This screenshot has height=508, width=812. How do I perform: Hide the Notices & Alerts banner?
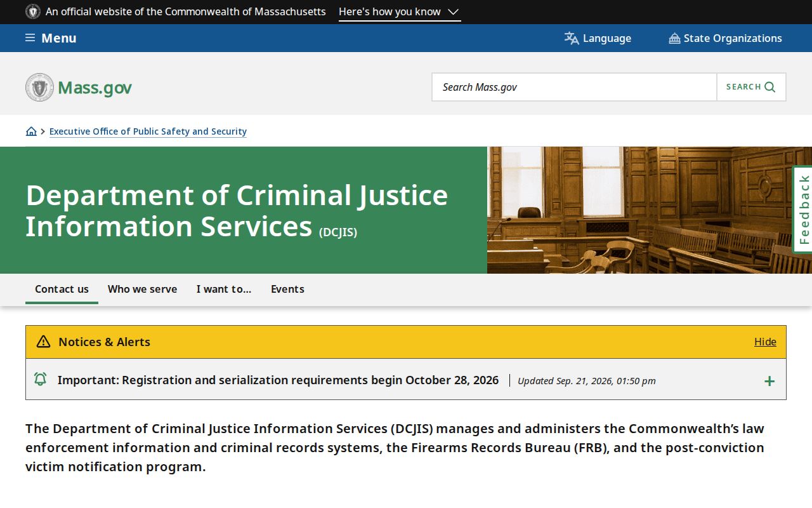765,342
